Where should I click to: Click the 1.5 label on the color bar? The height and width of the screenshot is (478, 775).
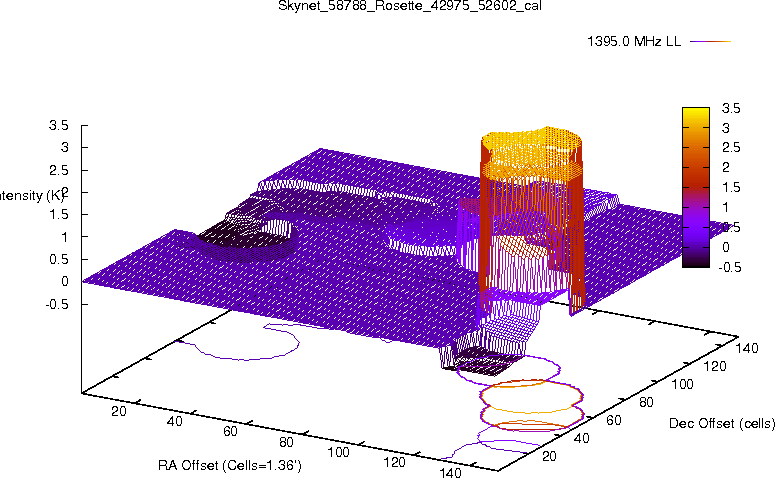(x=731, y=187)
